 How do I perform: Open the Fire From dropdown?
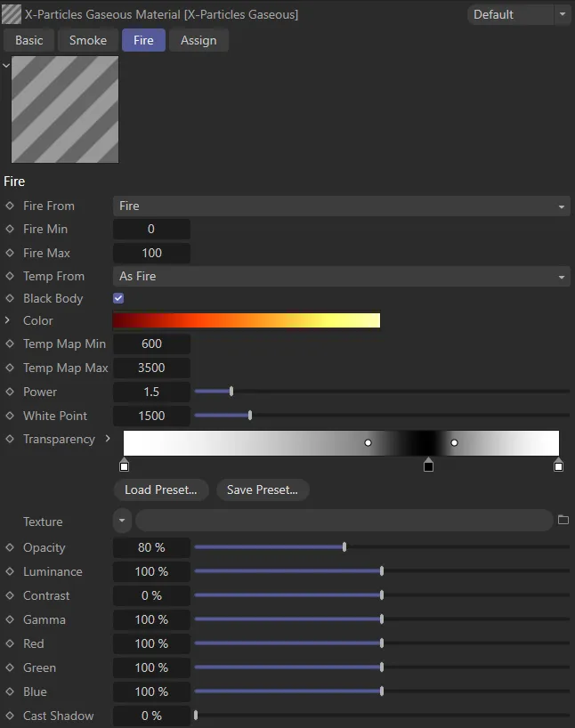tap(342, 206)
